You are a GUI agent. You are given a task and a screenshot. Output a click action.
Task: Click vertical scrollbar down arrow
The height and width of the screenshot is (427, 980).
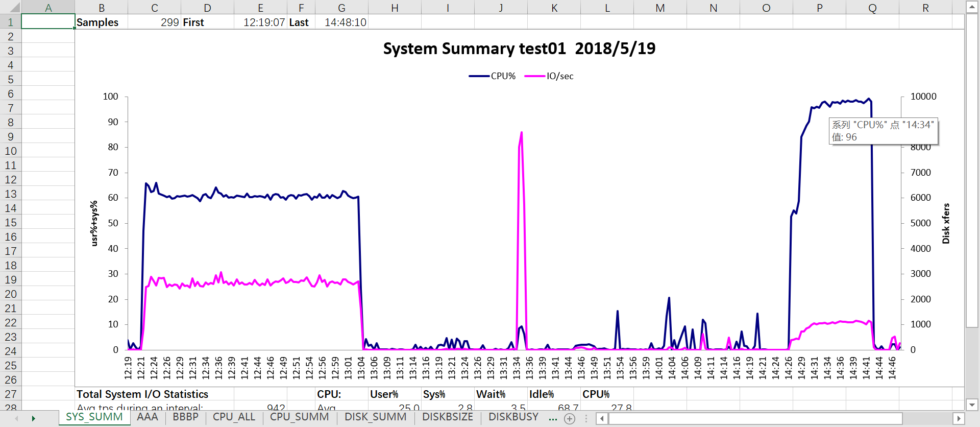(x=972, y=404)
